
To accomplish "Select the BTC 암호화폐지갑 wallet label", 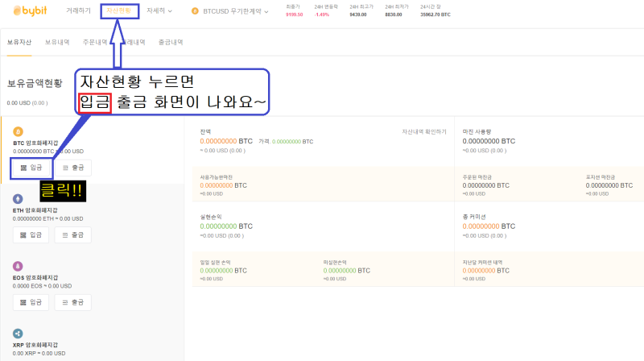I will tap(35, 143).
